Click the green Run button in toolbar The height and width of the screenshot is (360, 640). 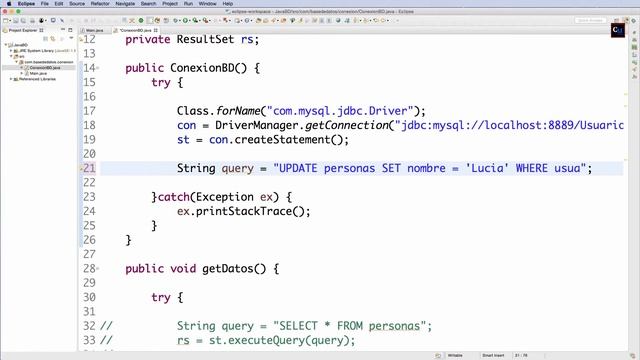click(x=185, y=20)
